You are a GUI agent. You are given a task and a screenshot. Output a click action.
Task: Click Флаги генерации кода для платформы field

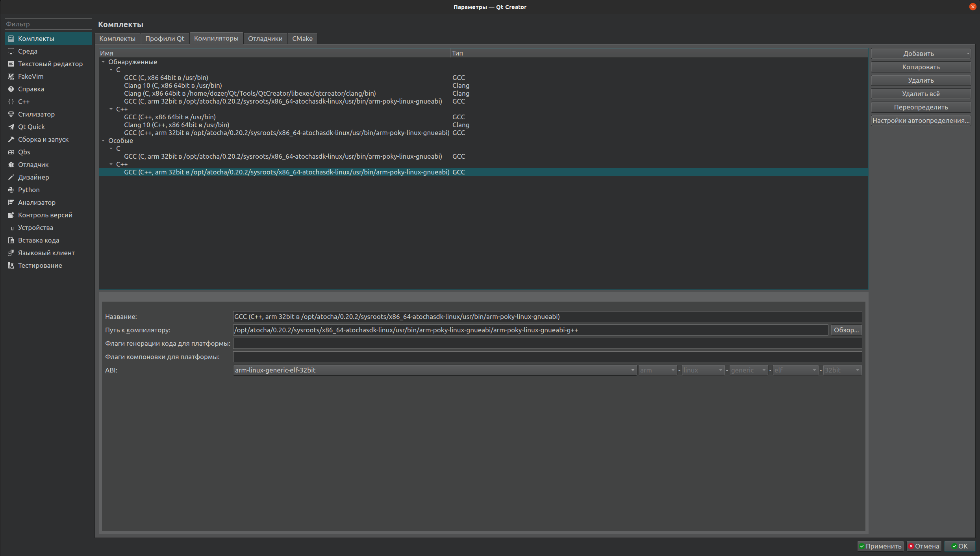(547, 343)
